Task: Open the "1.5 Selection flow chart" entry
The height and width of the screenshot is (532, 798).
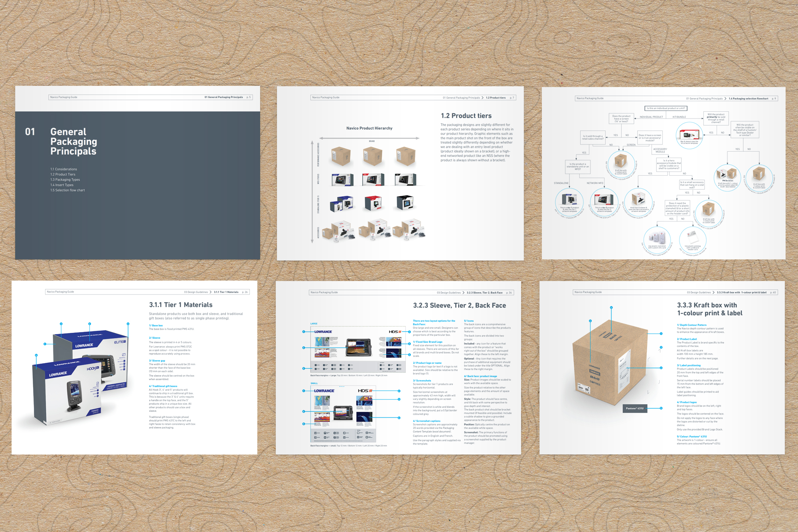Action: (x=67, y=190)
